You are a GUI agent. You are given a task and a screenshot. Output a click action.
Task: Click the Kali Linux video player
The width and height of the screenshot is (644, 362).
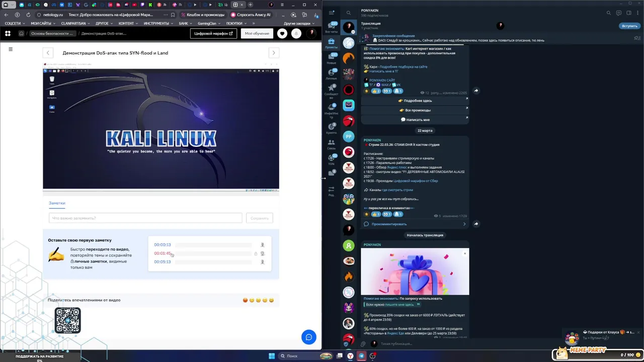click(161, 129)
